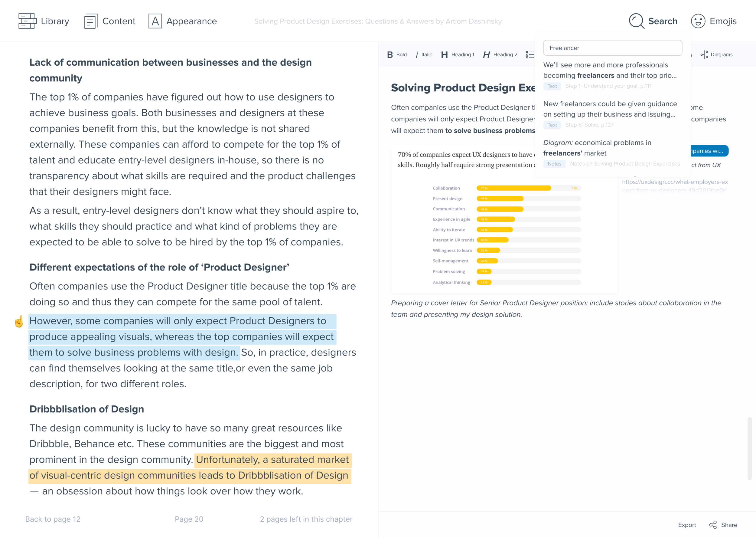Image resolution: width=756 pixels, height=538 pixels.
Task: Click the Share icon
Action: (713, 525)
